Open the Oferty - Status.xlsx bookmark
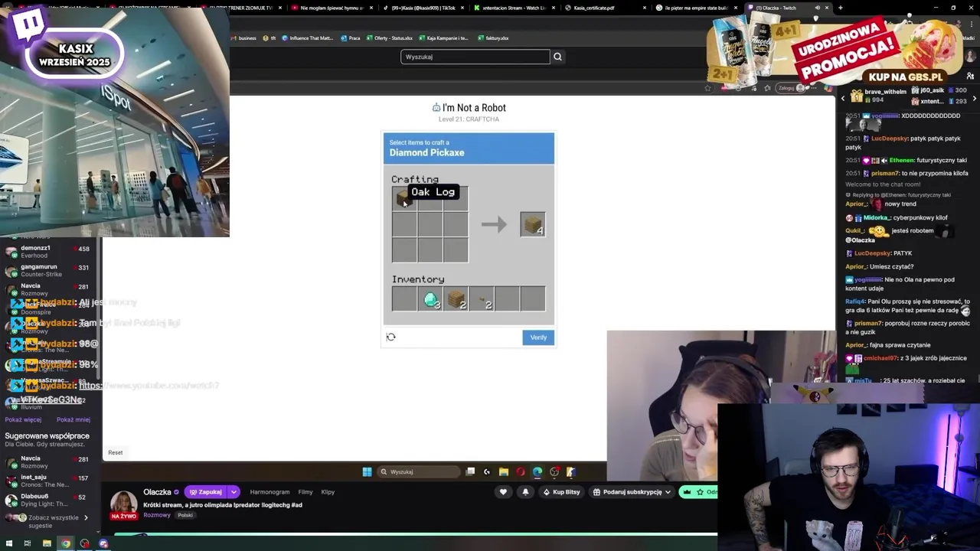Image resolution: width=980 pixels, height=551 pixels. tap(389, 37)
